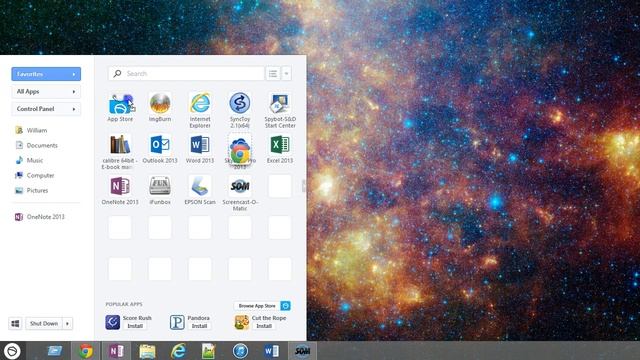Open Excel 2013

click(x=280, y=145)
